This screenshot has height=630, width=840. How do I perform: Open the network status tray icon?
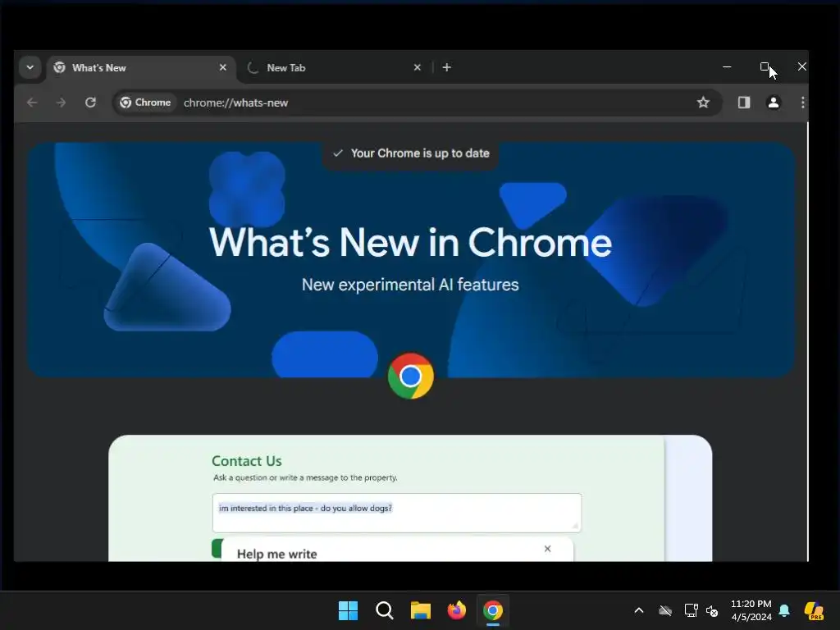[x=691, y=610]
